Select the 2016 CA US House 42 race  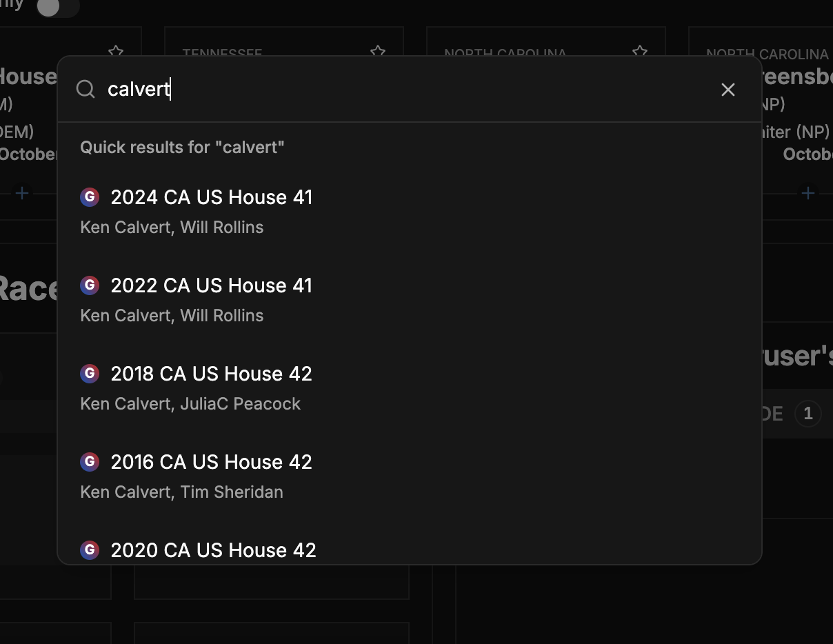(212, 462)
